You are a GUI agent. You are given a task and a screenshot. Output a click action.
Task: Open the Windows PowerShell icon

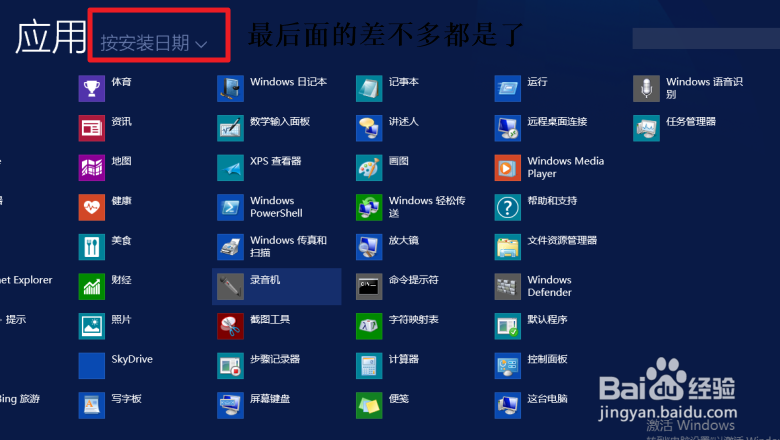tap(230, 207)
